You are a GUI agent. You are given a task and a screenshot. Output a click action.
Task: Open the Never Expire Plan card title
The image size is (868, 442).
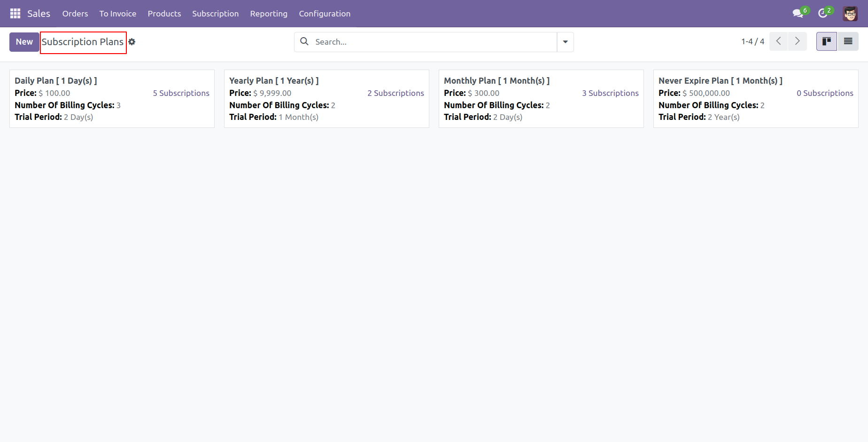click(721, 81)
